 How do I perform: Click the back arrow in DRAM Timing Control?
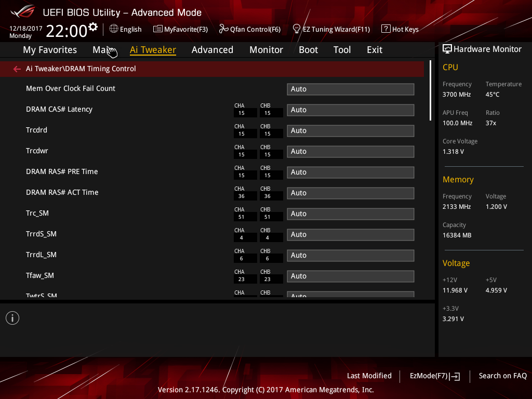[x=17, y=69]
